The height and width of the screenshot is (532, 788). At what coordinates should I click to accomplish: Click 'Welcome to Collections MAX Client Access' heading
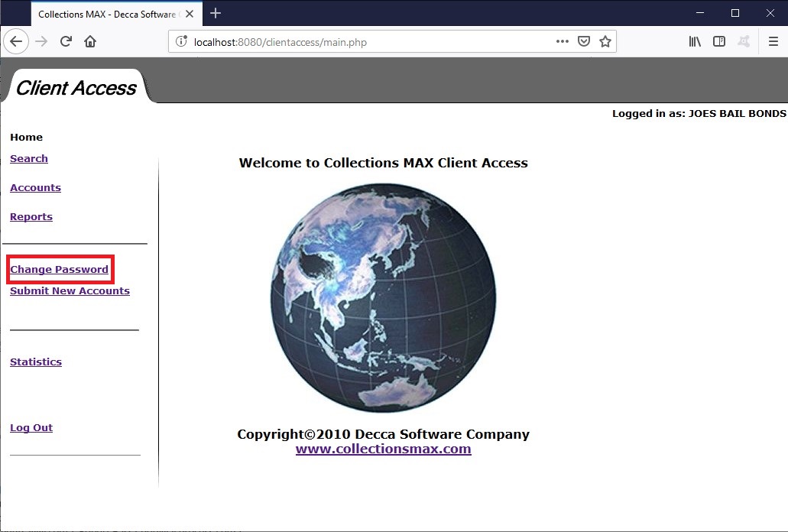pyautogui.click(x=384, y=163)
